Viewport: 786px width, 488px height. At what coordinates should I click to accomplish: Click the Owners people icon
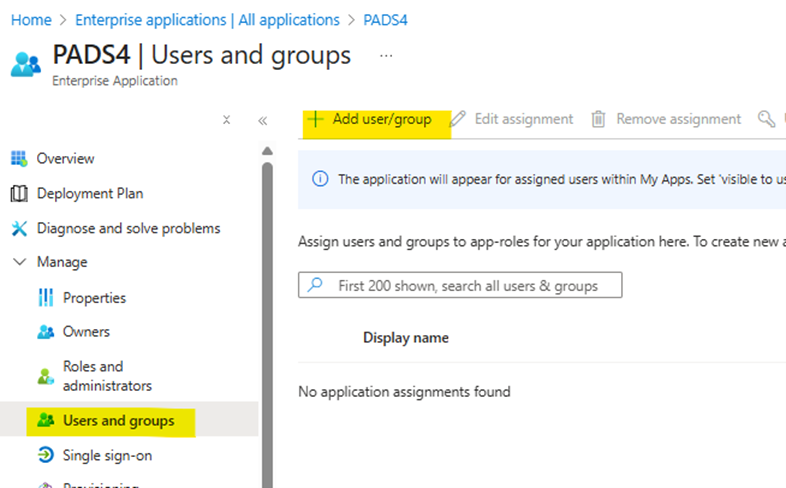(x=46, y=332)
